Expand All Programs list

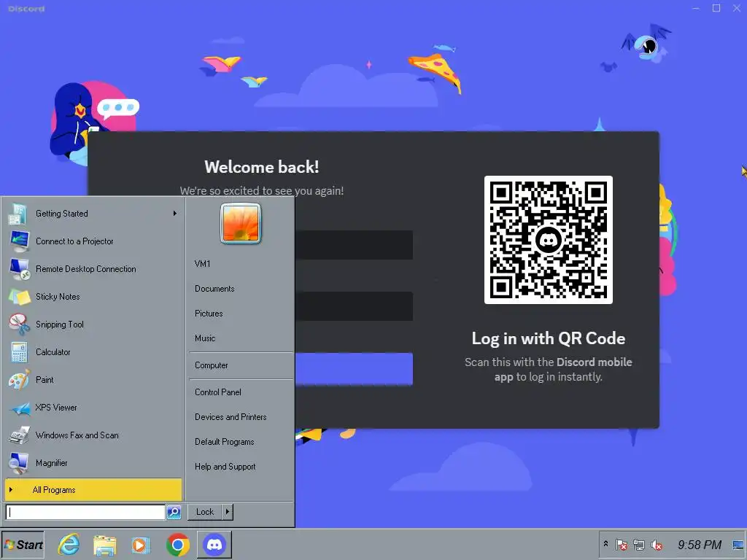tap(93, 489)
